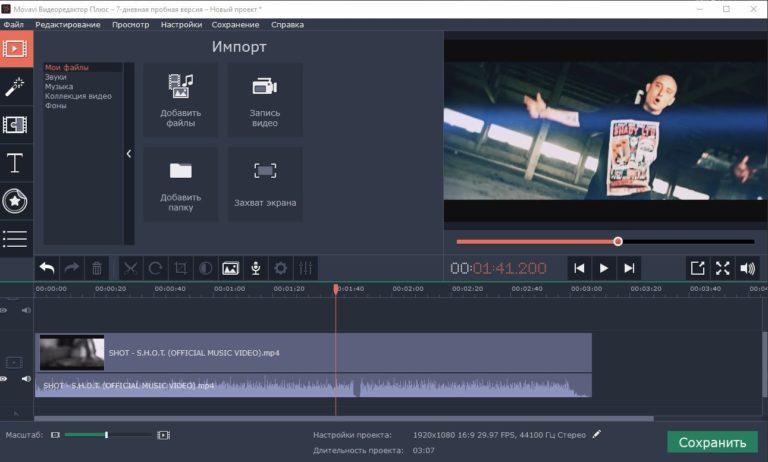Open the Import media tab icon

tap(16, 49)
